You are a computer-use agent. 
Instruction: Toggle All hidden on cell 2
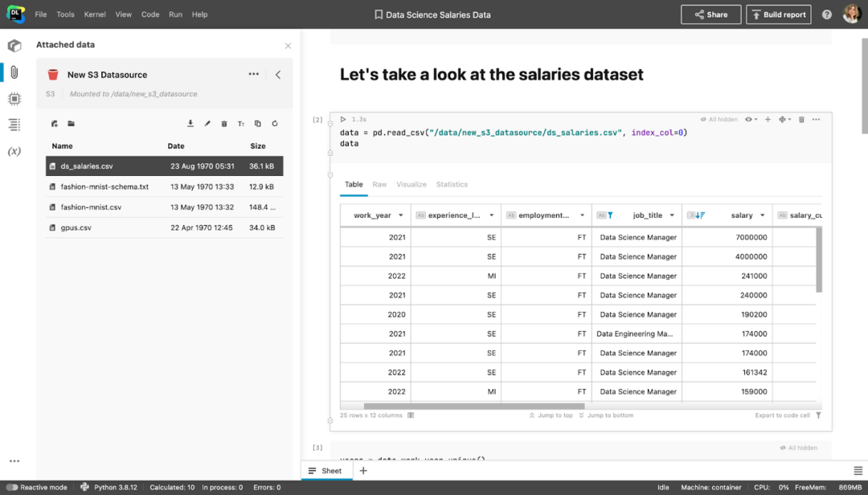719,119
